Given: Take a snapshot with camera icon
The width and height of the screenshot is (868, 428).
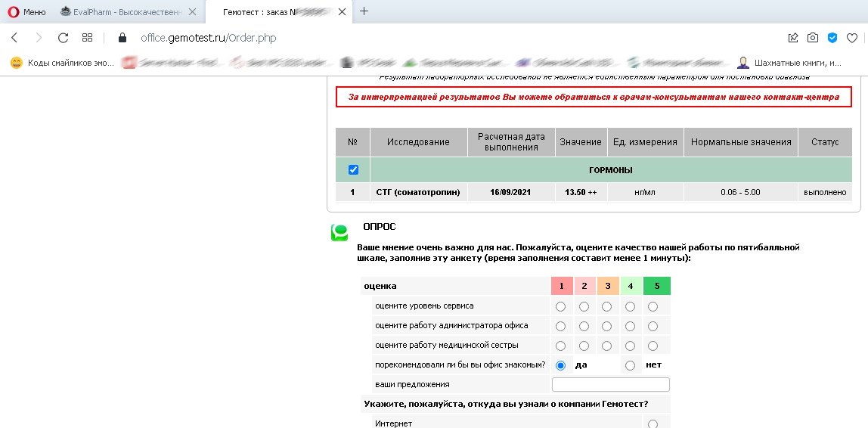Looking at the screenshot, I should tap(812, 38).
